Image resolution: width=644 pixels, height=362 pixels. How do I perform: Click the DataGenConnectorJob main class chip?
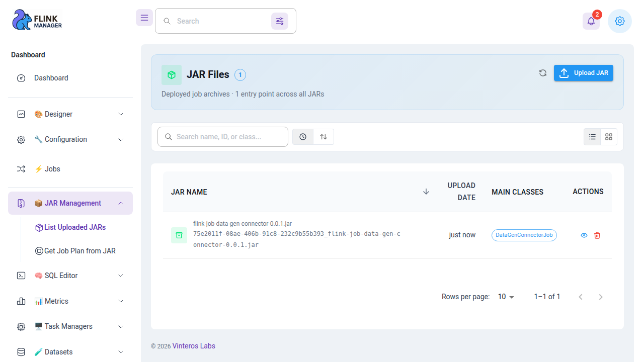click(x=524, y=235)
